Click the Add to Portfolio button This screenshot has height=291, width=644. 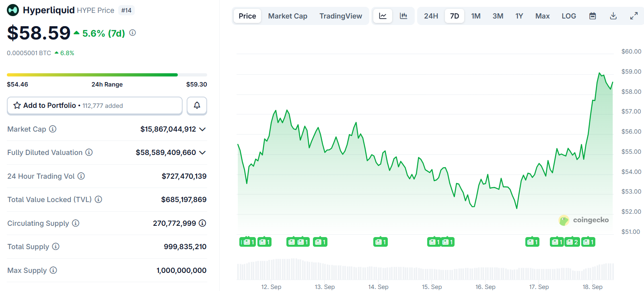[95, 105]
